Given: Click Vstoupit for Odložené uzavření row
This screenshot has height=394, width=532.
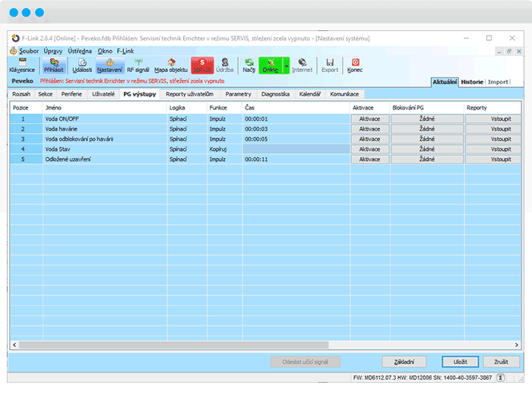Looking at the screenshot, I should 492,159.
